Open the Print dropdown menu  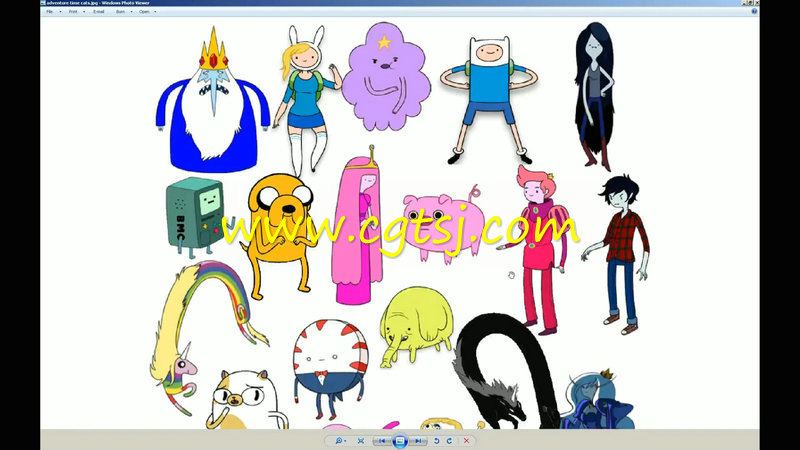77,11
